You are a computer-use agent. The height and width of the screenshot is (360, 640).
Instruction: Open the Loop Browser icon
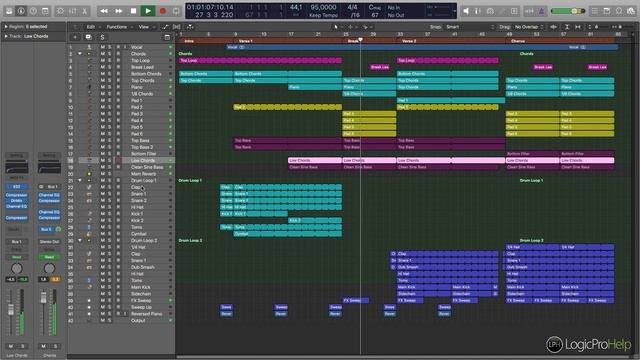[x=619, y=11]
